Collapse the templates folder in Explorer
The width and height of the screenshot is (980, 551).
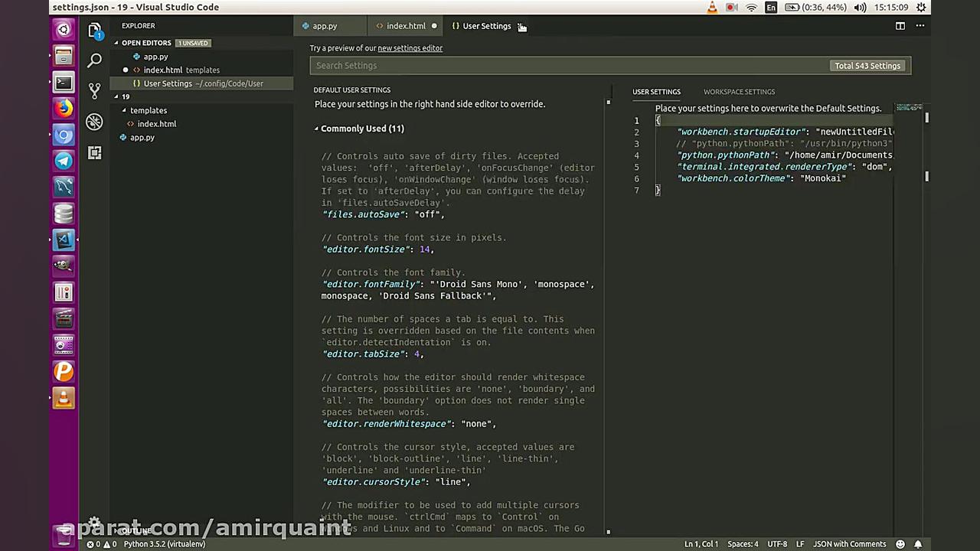click(148, 110)
